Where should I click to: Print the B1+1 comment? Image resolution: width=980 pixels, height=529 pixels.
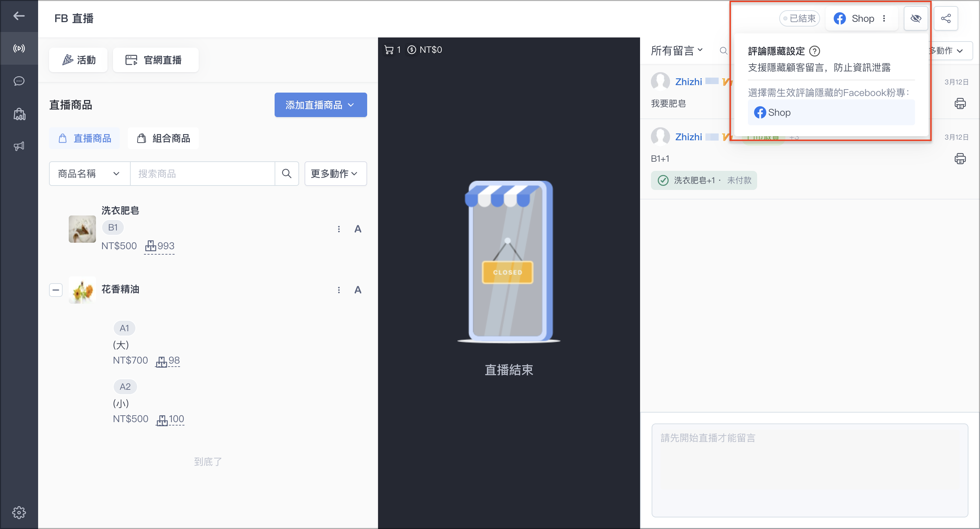[x=960, y=158]
